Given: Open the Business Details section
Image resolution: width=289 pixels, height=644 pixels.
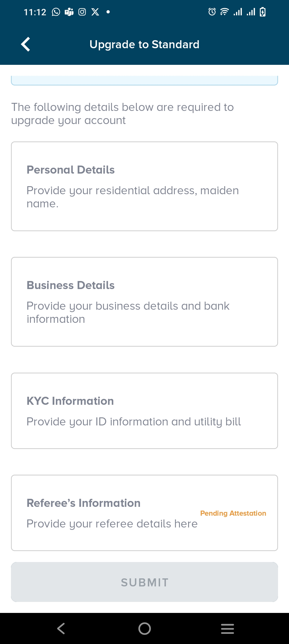Looking at the screenshot, I should 144,302.
